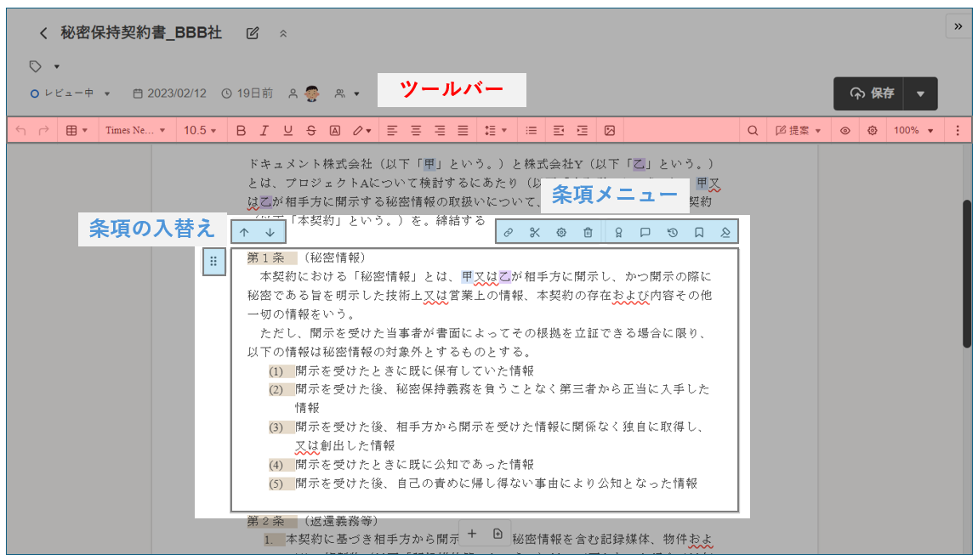The image size is (978, 560).
Task: Go back using the left chevron
Action: (43, 33)
